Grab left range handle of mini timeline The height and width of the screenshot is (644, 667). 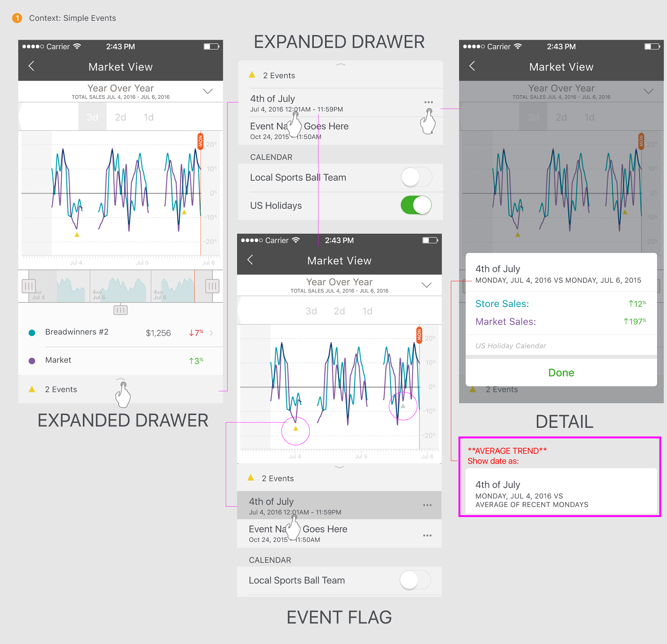pyautogui.click(x=29, y=286)
